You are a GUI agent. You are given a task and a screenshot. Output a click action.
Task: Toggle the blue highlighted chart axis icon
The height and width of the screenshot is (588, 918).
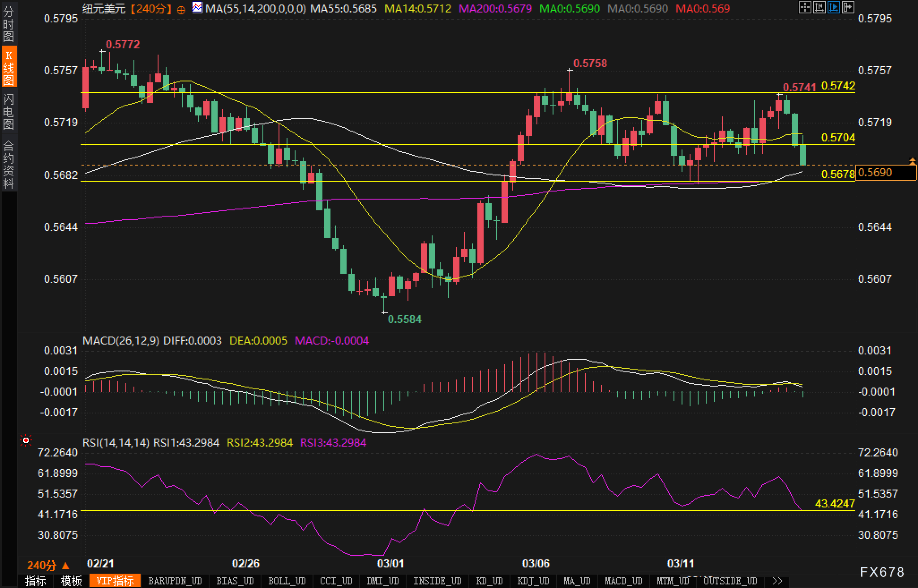[833, 7]
